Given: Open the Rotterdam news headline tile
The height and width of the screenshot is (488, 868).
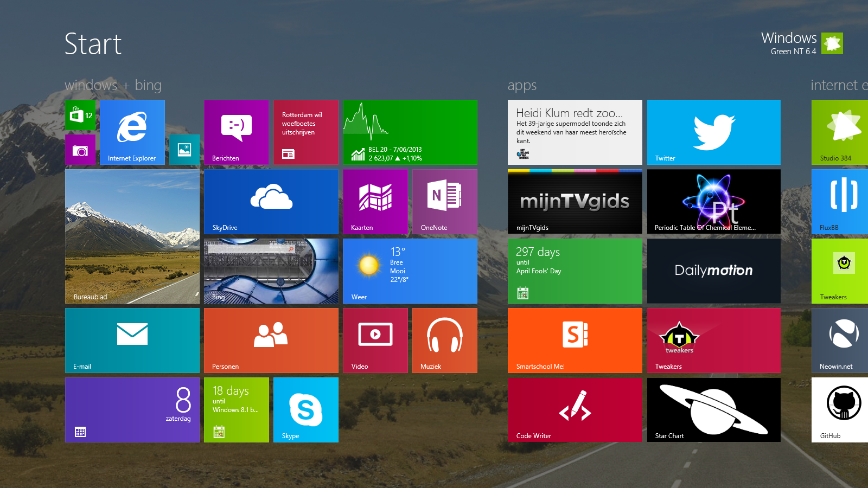Looking at the screenshot, I should (x=306, y=132).
